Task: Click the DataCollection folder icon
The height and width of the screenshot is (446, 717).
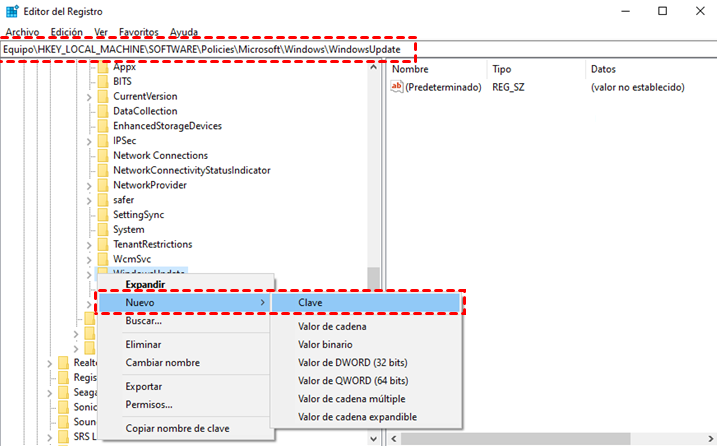Action: (103, 111)
